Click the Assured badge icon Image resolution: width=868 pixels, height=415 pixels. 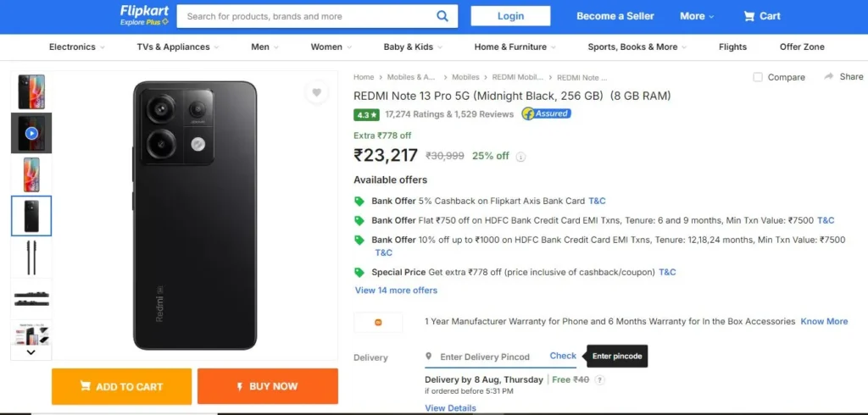tap(547, 114)
